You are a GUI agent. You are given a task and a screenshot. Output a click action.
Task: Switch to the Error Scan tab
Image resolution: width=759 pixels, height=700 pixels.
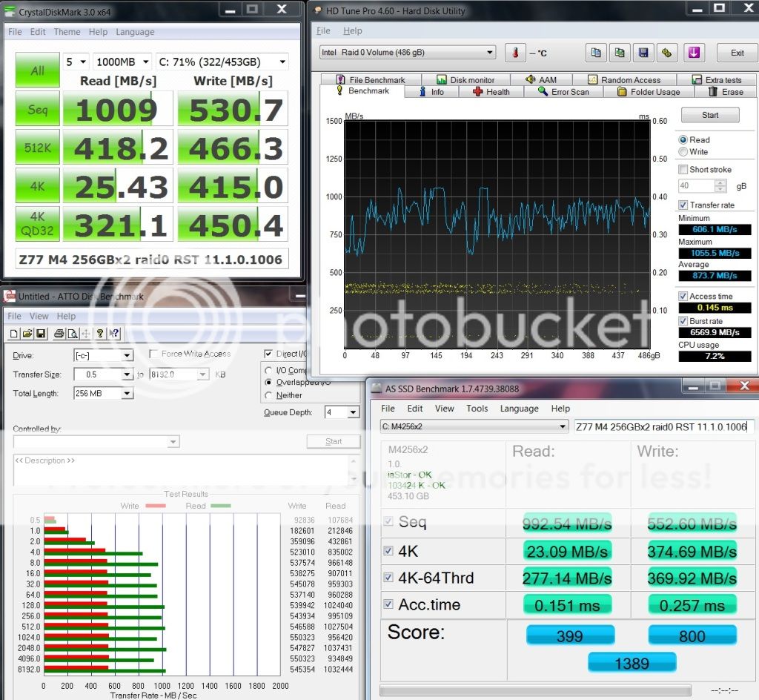(x=564, y=92)
